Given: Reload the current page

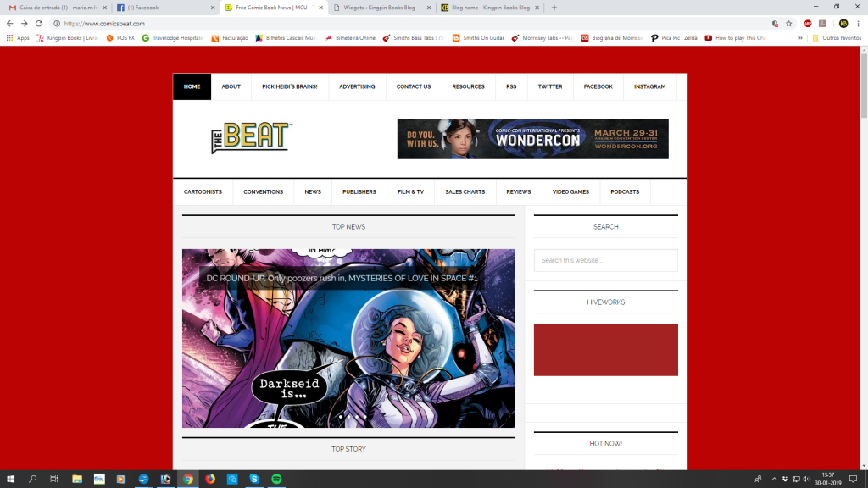Looking at the screenshot, I should 39,23.
